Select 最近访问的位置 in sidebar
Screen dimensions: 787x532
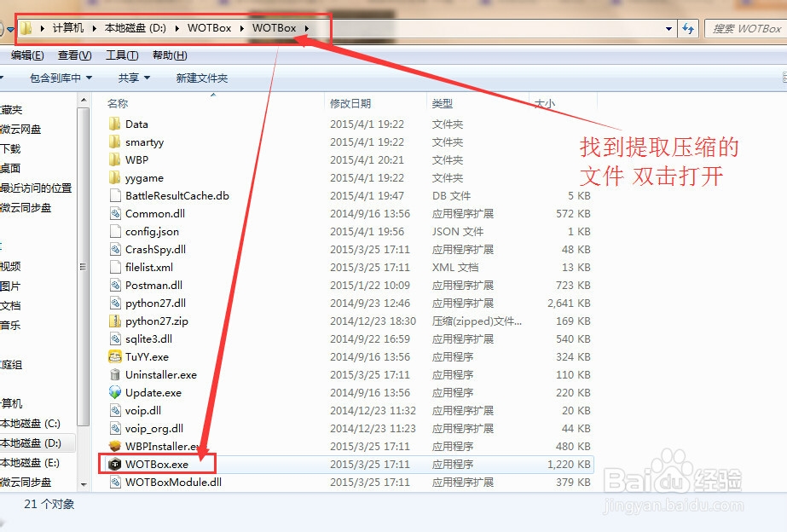pos(36,188)
